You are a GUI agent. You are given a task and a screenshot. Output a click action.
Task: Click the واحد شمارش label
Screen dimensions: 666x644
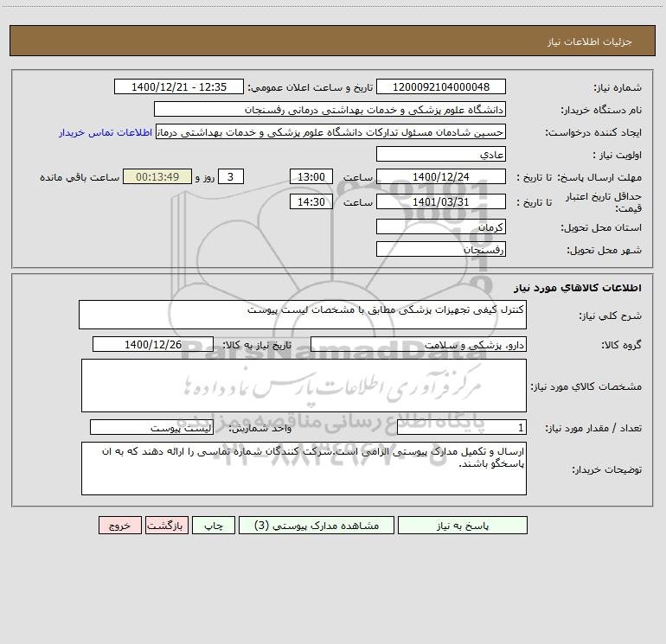260,428
